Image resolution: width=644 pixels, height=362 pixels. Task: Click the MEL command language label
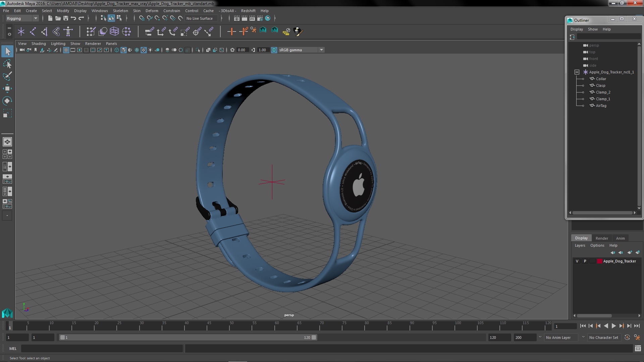pyautogui.click(x=13, y=349)
